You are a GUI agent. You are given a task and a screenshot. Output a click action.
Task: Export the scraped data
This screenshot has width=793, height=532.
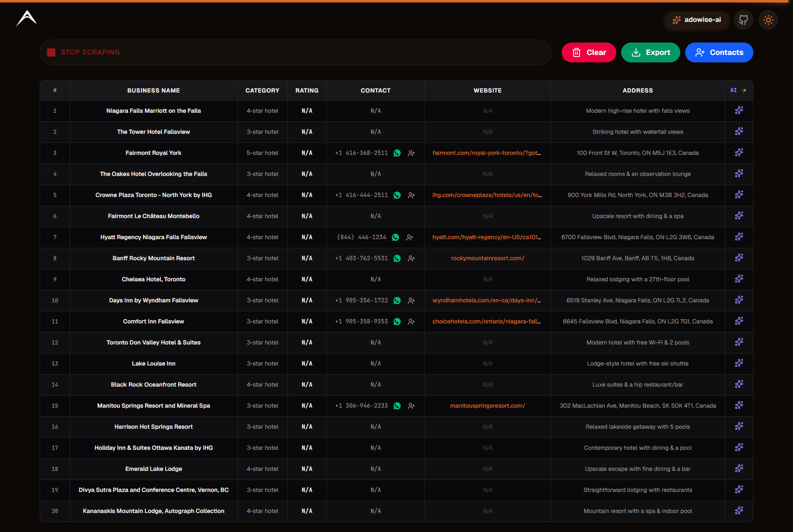pos(651,52)
